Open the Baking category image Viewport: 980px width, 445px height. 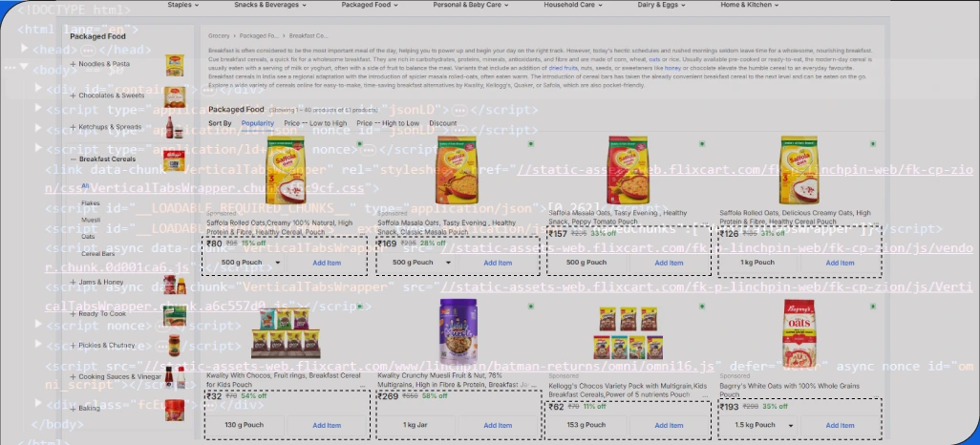tap(175, 410)
